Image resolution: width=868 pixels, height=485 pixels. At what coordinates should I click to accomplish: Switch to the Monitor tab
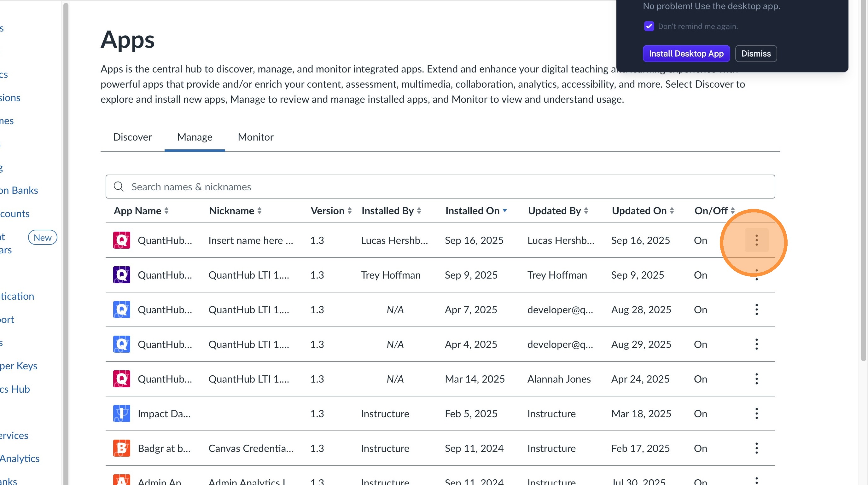255,137
